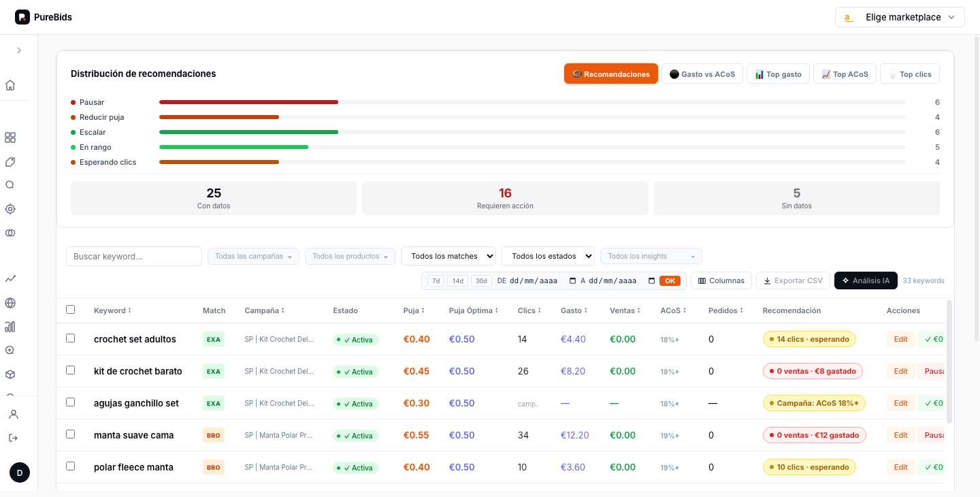Click the Activa status for polar fleece manta
This screenshot has width=980, height=497.
pyautogui.click(x=356, y=468)
